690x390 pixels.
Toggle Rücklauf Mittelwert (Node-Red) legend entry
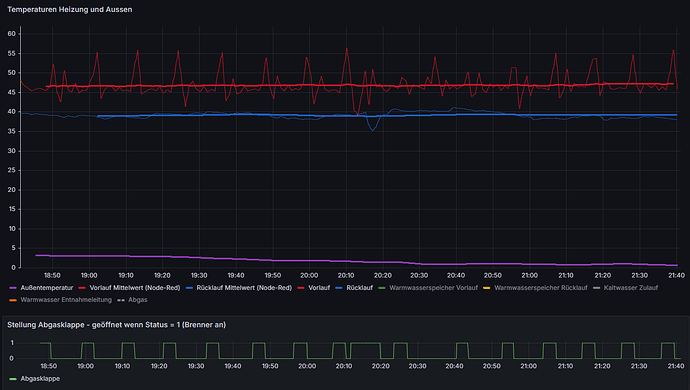(x=244, y=288)
